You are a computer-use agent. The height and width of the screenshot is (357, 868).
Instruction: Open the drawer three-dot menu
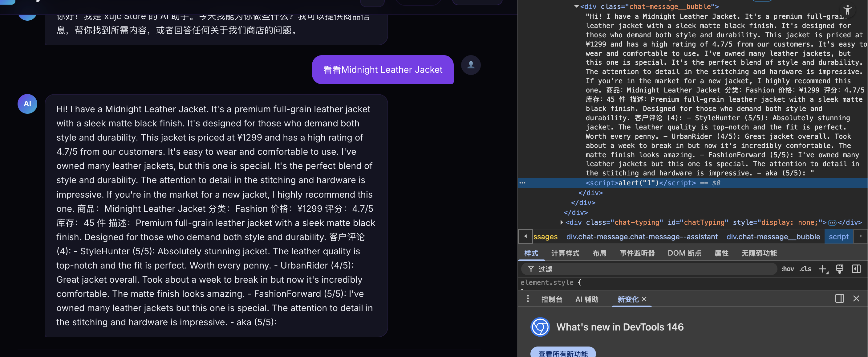coord(528,299)
